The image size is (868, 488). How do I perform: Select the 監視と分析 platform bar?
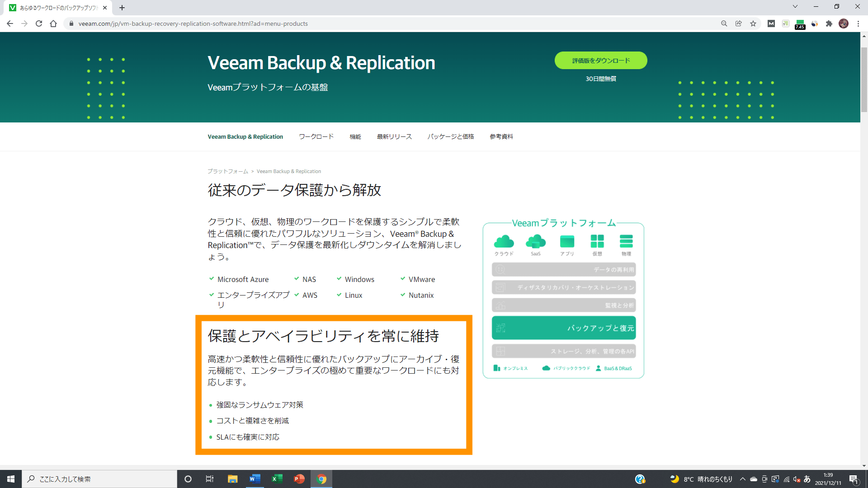(564, 305)
